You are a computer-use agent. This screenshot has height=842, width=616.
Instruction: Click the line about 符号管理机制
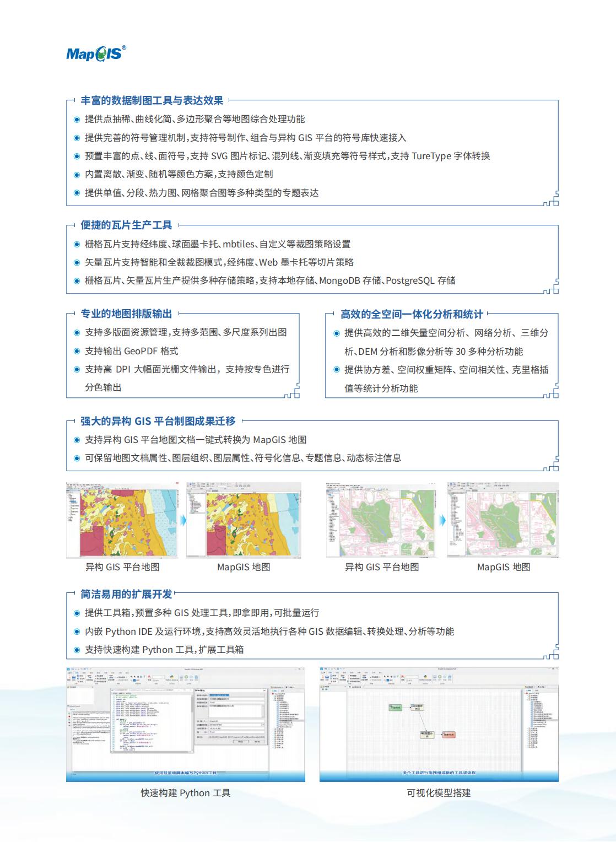245,138
